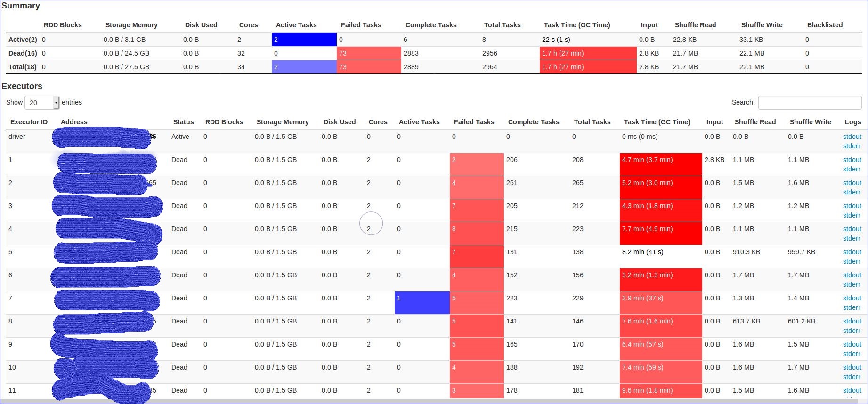Open stderr log for executor 8
868x404 pixels.
pyautogui.click(x=852, y=331)
